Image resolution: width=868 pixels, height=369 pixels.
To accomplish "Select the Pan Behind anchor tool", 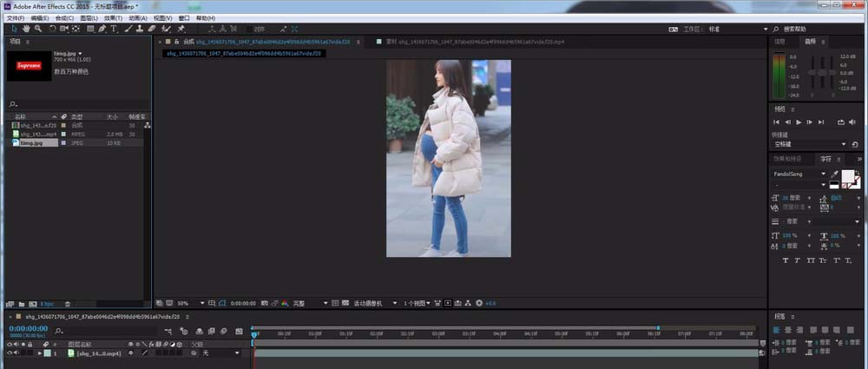I will coord(76,29).
